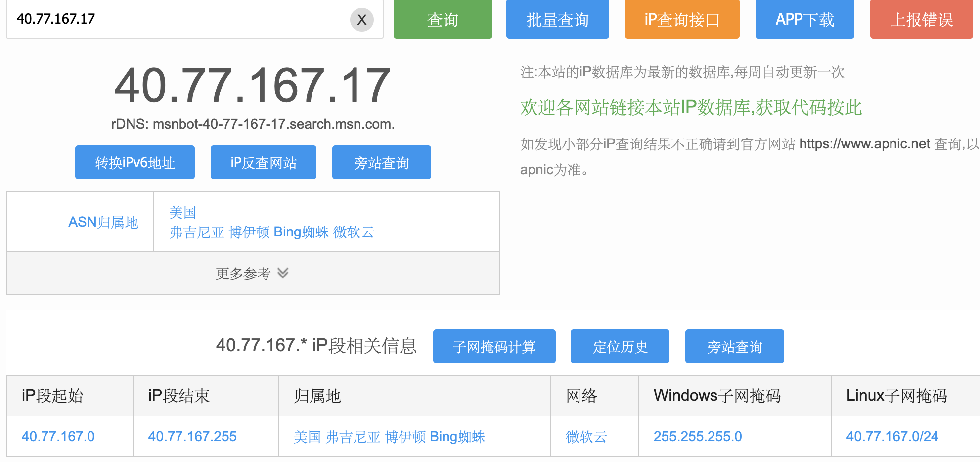Screen dimensions: 980x462
Task: Open the 40.77.167.255 segment end link
Action: click(x=192, y=436)
